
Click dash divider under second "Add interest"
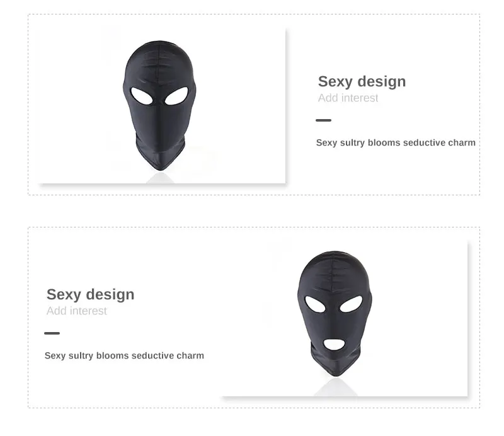pos(52,333)
